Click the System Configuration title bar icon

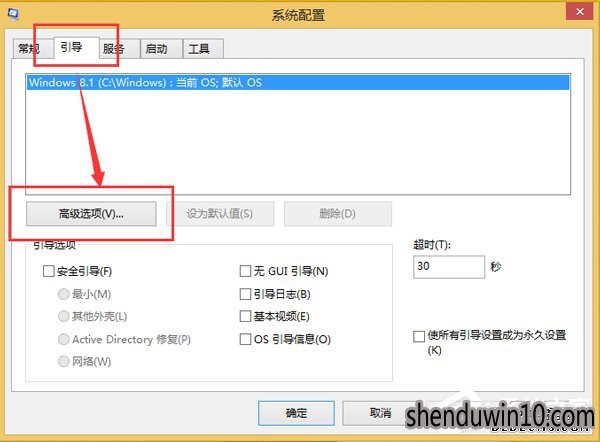coord(14,15)
